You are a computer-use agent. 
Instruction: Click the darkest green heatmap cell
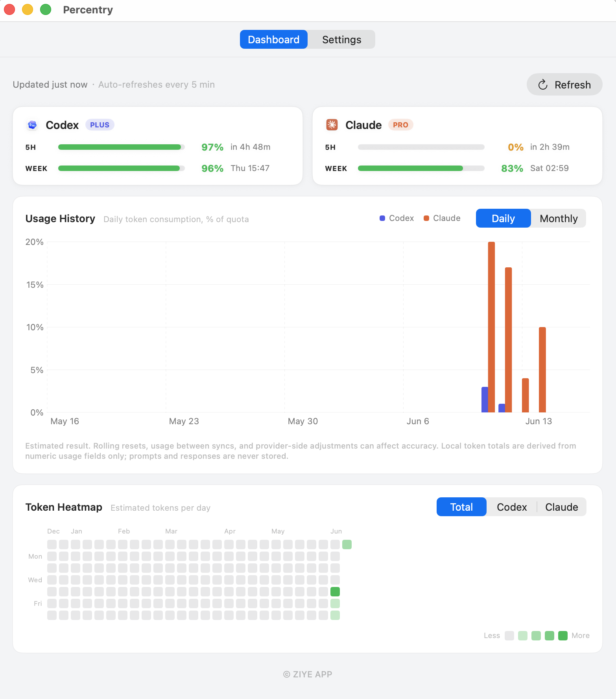point(335,592)
